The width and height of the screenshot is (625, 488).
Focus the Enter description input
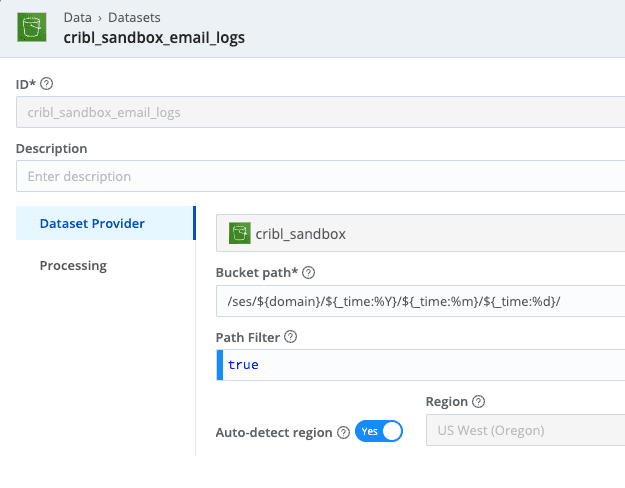[320, 176]
